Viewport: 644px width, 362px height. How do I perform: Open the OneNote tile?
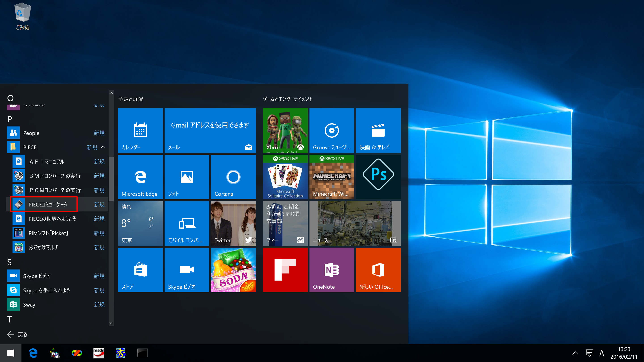(x=332, y=270)
